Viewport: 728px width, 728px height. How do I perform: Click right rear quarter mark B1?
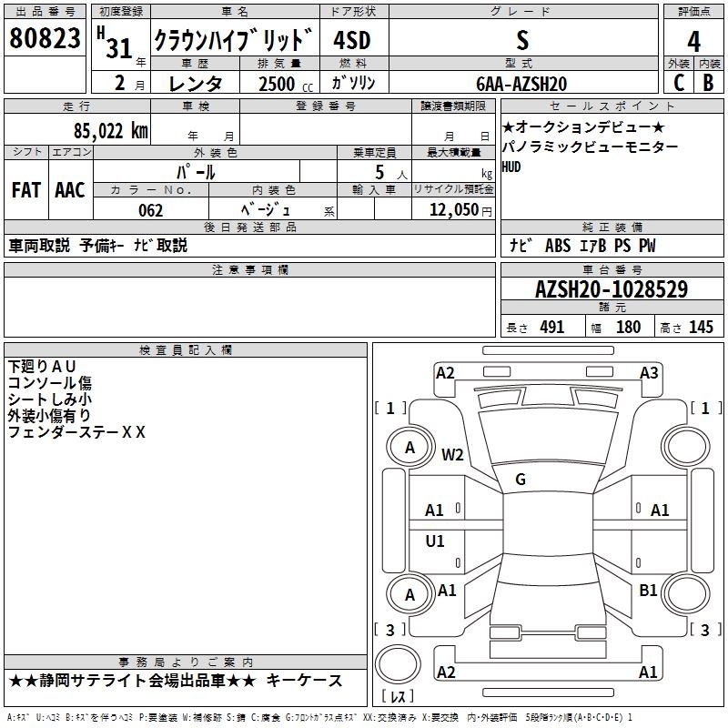coord(648,591)
